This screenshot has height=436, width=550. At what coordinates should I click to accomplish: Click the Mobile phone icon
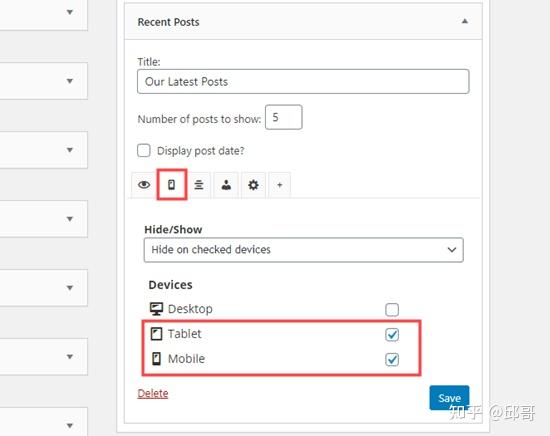coord(156,358)
